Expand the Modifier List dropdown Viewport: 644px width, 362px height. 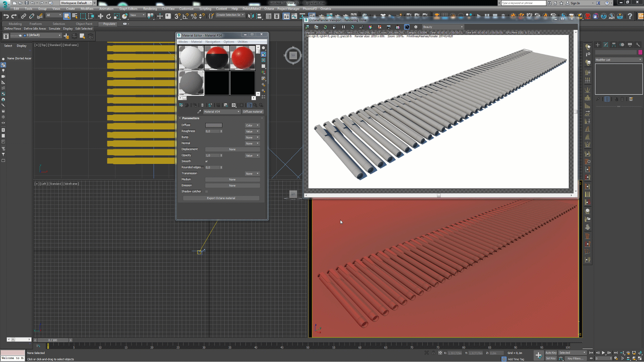click(619, 60)
